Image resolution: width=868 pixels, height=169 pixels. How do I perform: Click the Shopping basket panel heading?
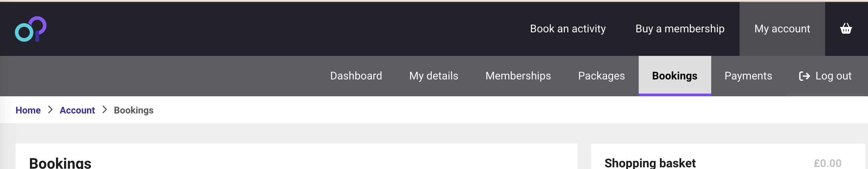tap(650, 163)
